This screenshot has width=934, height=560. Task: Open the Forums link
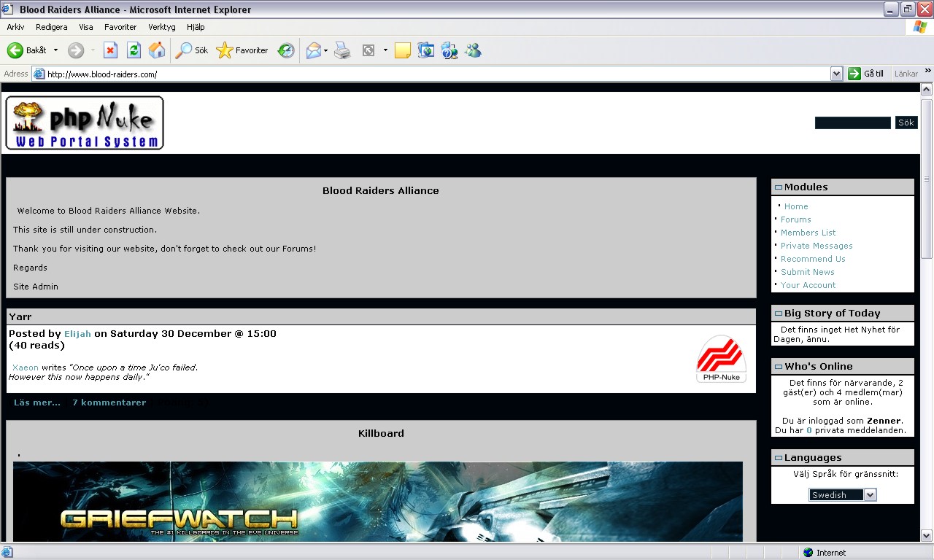796,219
